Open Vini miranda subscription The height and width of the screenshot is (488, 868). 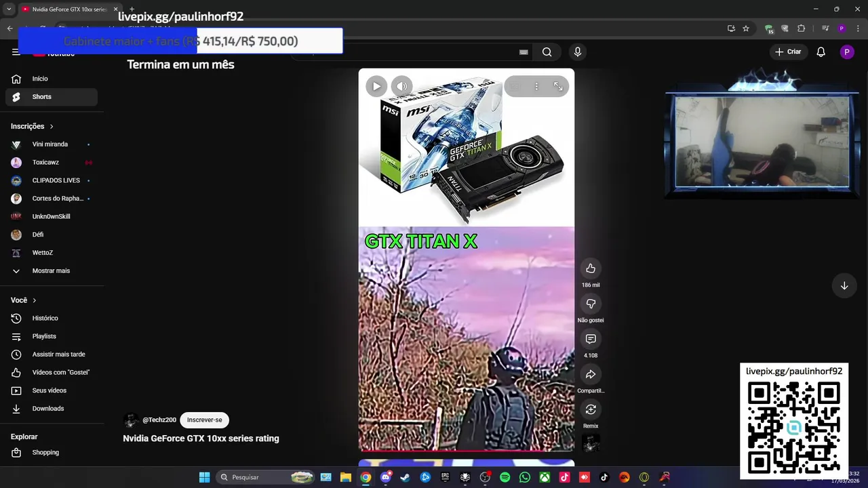pos(52,144)
